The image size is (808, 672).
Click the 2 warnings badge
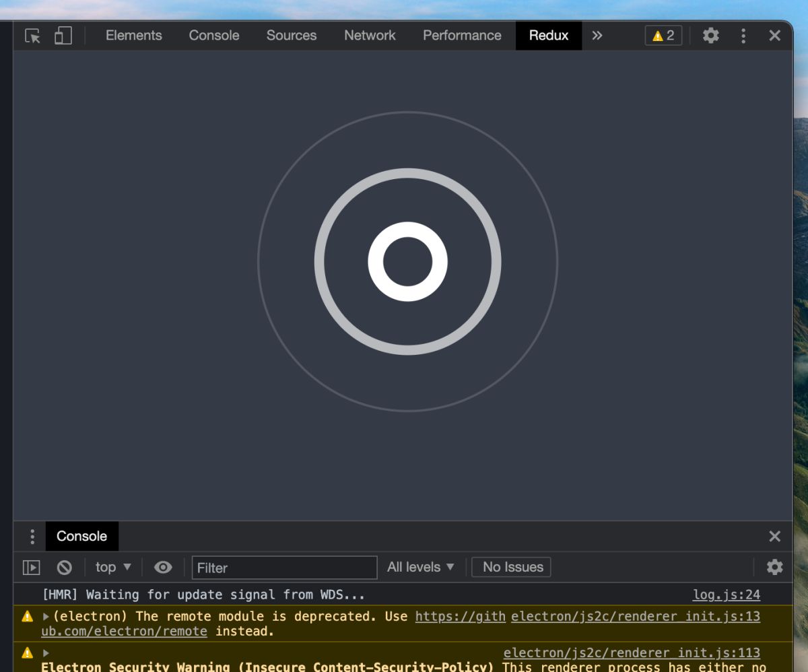pyautogui.click(x=663, y=36)
